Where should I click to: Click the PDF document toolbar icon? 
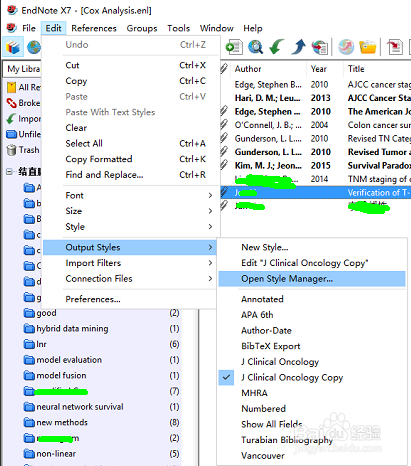point(395,47)
